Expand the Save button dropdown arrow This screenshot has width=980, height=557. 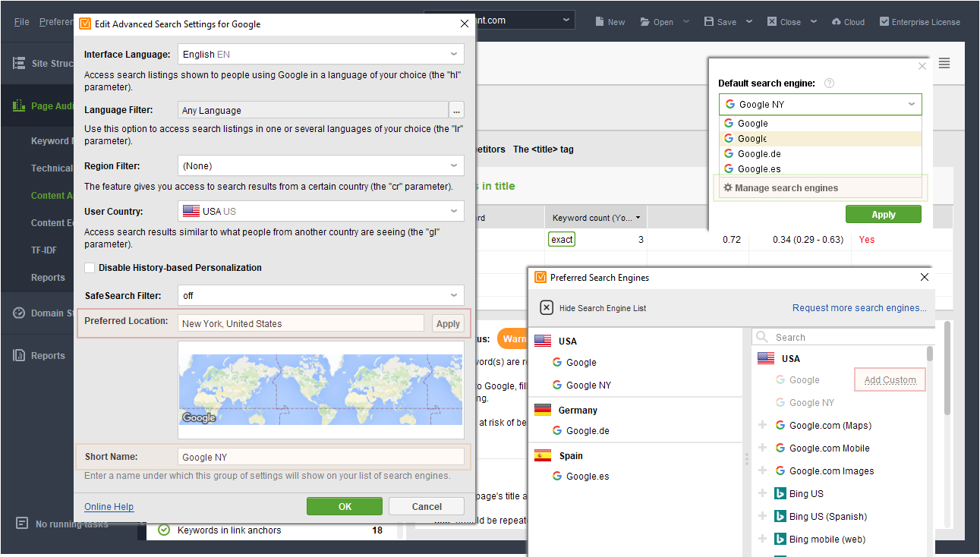[749, 22]
